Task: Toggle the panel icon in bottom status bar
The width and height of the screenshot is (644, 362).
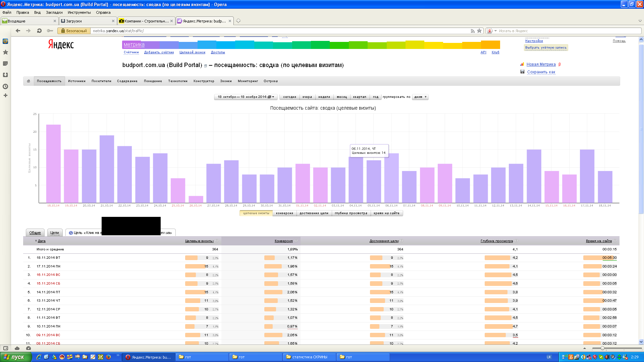Action: 6,348
